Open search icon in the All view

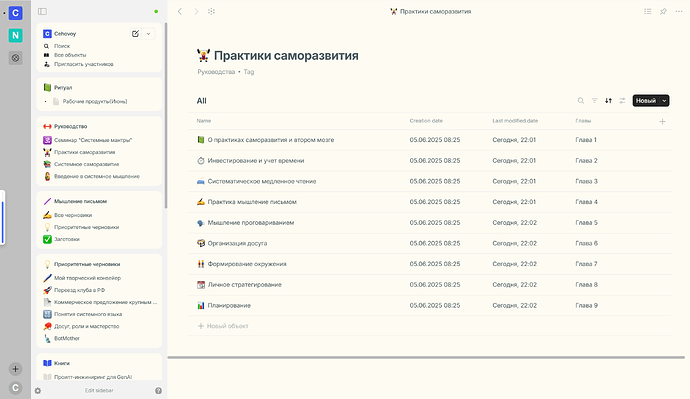pyautogui.click(x=581, y=101)
